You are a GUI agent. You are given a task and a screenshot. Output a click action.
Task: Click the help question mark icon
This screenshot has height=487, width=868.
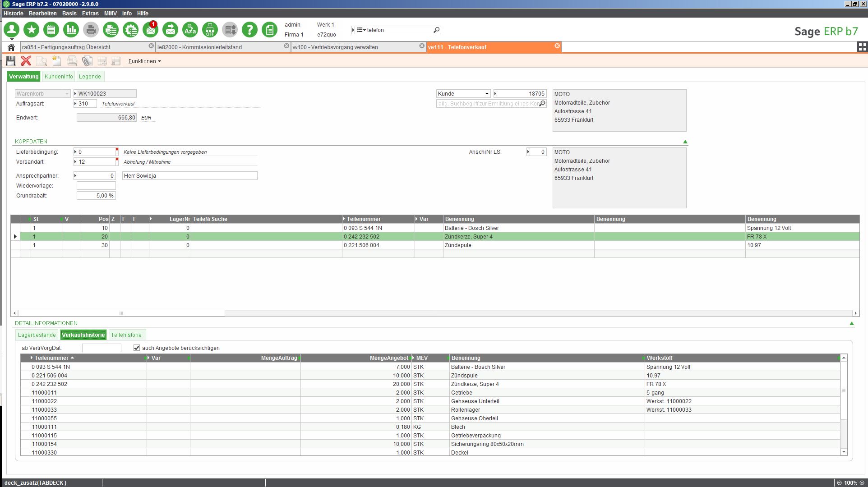pyautogui.click(x=249, y=30)
